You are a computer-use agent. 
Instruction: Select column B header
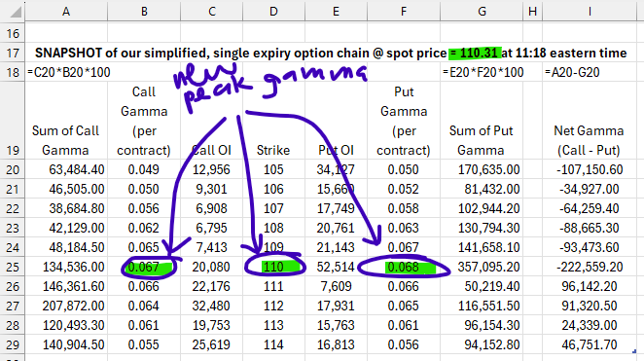(x=144, y=11)
